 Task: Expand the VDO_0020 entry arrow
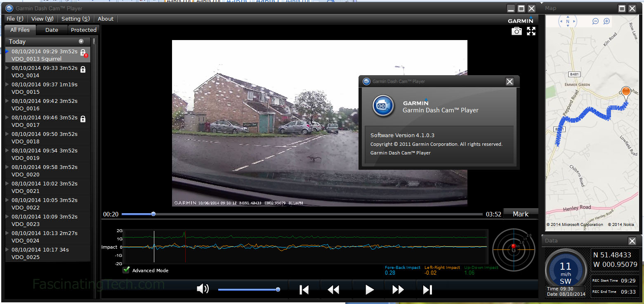coord(7,167)
